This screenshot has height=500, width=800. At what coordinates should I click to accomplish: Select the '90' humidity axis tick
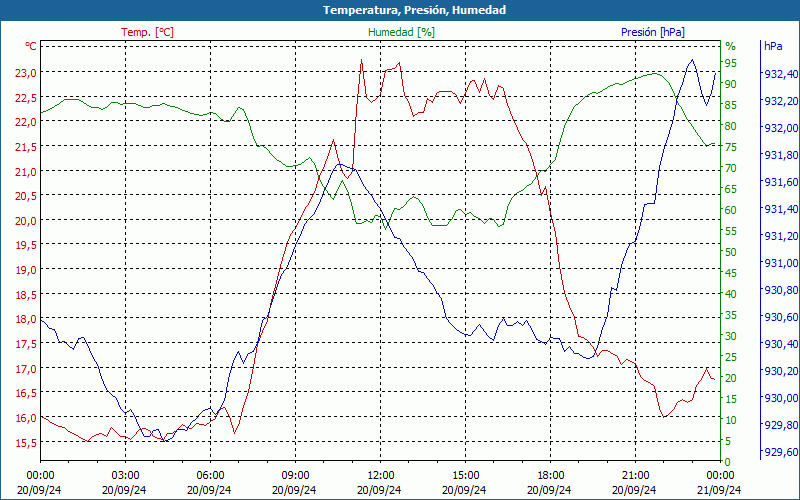[731, 84]
